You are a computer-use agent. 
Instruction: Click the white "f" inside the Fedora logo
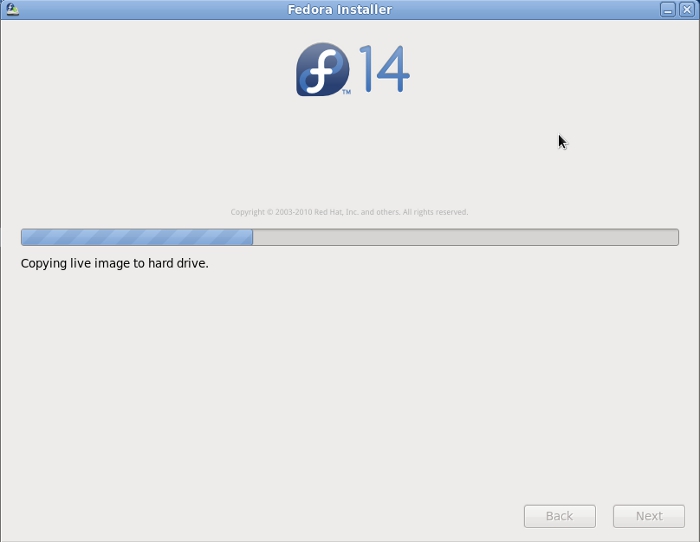click(x=321, y=71)
